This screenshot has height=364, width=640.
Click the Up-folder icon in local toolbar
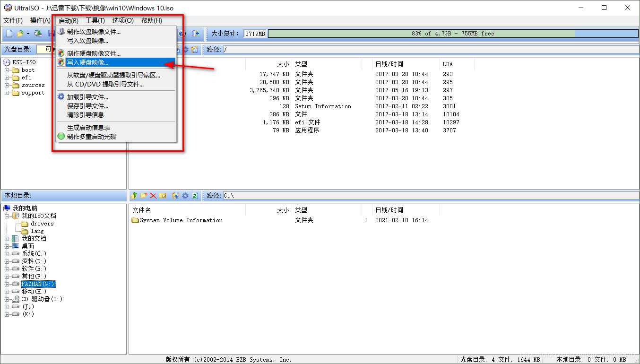point(134,195)
